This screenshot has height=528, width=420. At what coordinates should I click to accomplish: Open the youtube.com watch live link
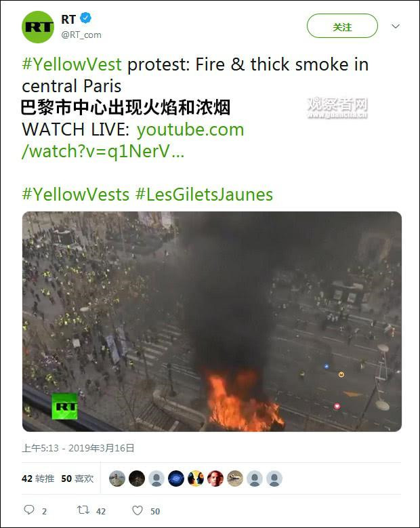pyautogui.click(x=133, y=140)
